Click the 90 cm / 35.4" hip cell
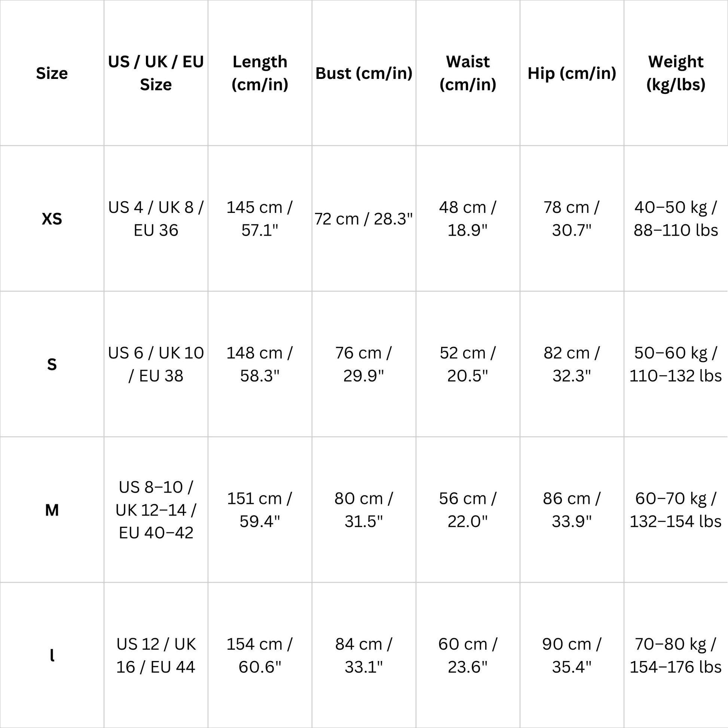The height and width of the screenshot is (728, 728). [x=572, y=655]
